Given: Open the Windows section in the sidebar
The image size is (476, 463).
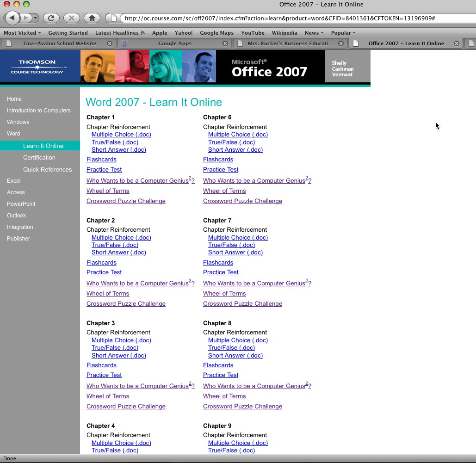Looking at the screenshot, I should tap(18, 122).
